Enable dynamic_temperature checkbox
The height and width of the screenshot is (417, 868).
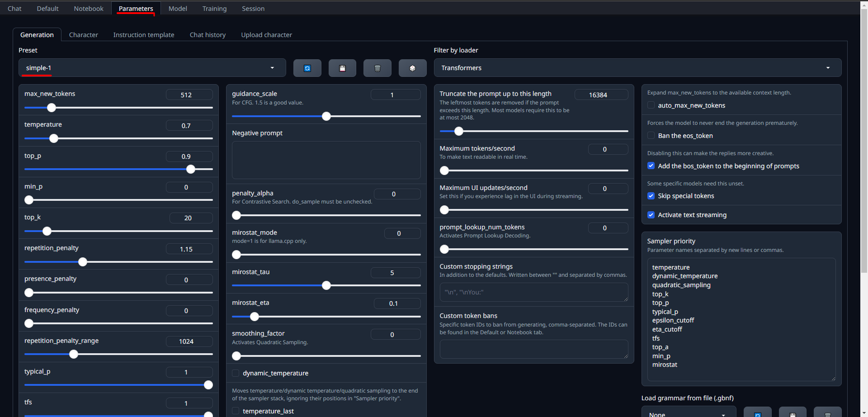236,373
